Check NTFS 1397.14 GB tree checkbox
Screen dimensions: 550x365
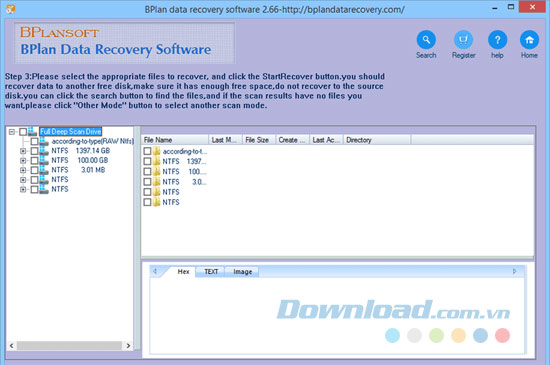(34, 151)
